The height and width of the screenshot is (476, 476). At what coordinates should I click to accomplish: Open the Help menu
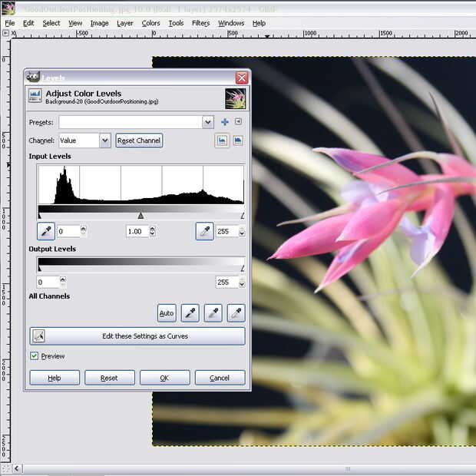(259, 23)
